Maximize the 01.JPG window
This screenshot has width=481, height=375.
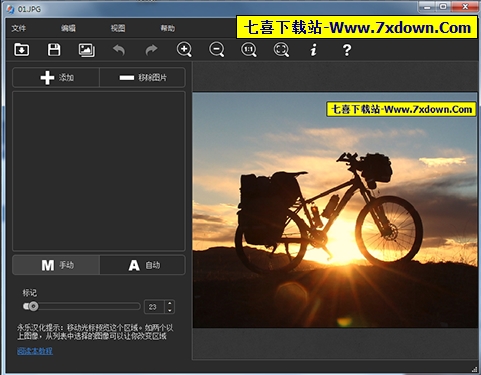pos(443,6)
